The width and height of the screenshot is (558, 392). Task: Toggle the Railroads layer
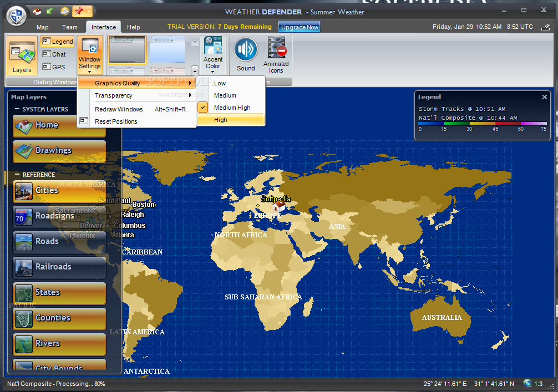tap(59, 268)
